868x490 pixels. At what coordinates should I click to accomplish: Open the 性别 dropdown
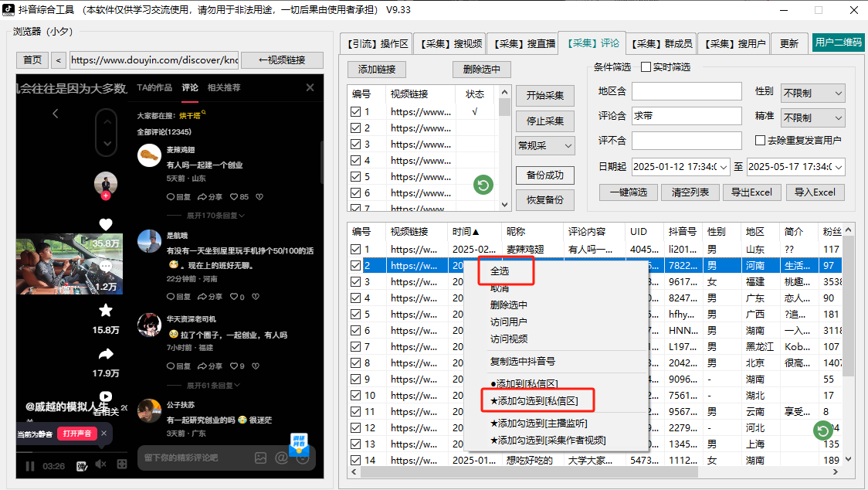point(812,94)
